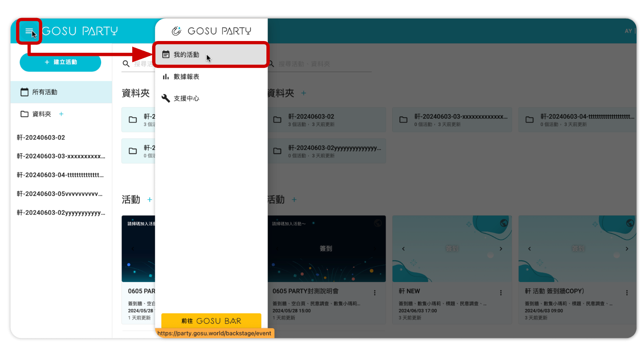The height and width of the screenshot is (348, 644).
Task: Click the globe icon on 軒 NEW thumbnail
Action: click(504, 223)
